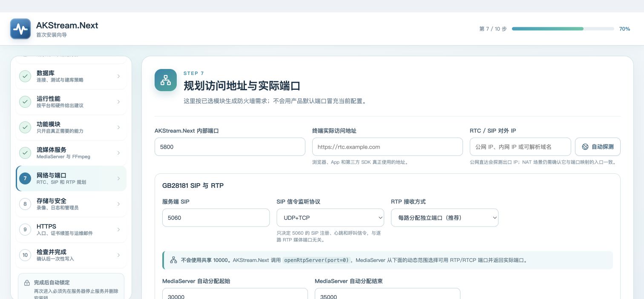The height and width of the screenshot is (299, 644).
Task: Go to the 运行性能 wizard step
Action: click(x=71, y=102)
